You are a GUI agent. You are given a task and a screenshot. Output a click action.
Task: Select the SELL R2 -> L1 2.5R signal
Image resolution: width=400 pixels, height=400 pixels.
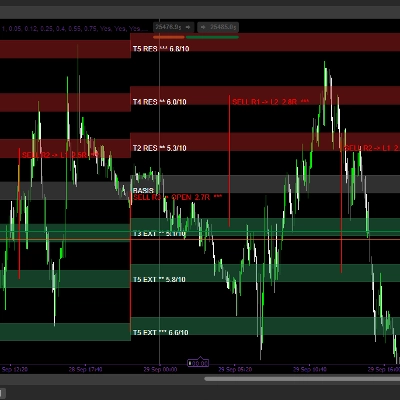pos(60,155)
